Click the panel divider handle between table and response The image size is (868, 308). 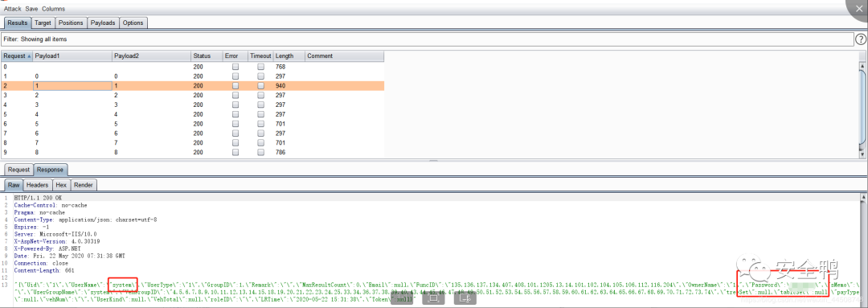click(433, 161)
